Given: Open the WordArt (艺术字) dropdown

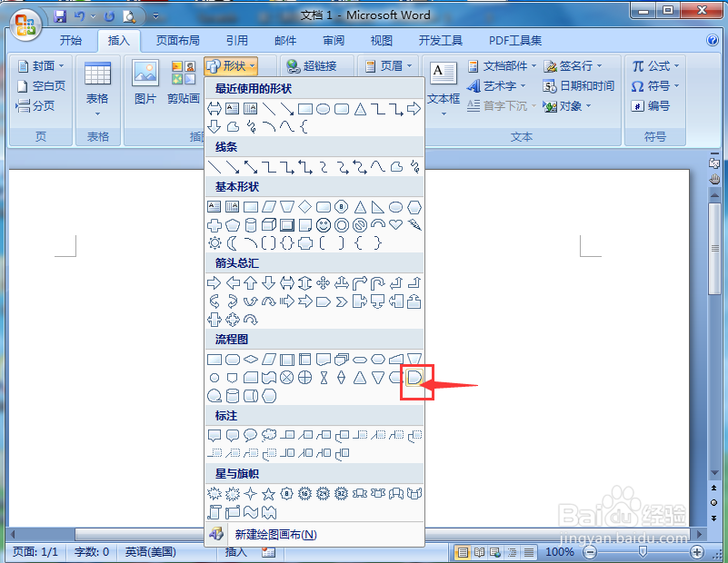Looking at the screenshot, I should (x=496, y=86).
